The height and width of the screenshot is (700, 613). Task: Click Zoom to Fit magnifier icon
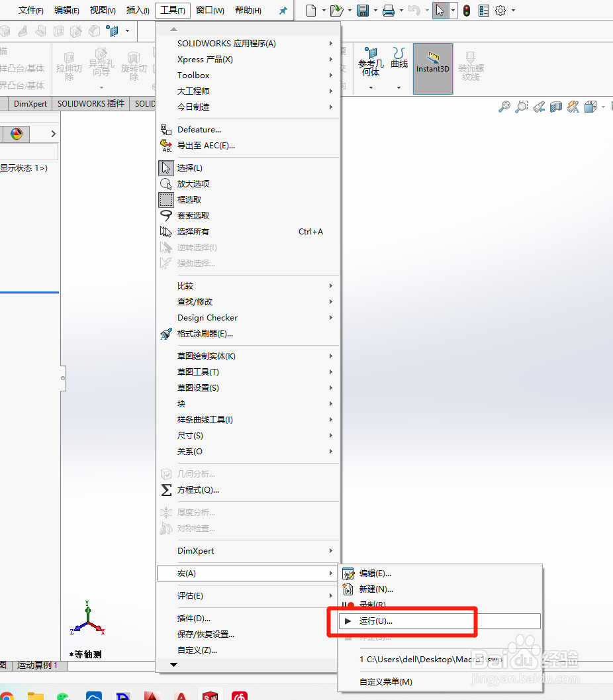pos(504,106)
